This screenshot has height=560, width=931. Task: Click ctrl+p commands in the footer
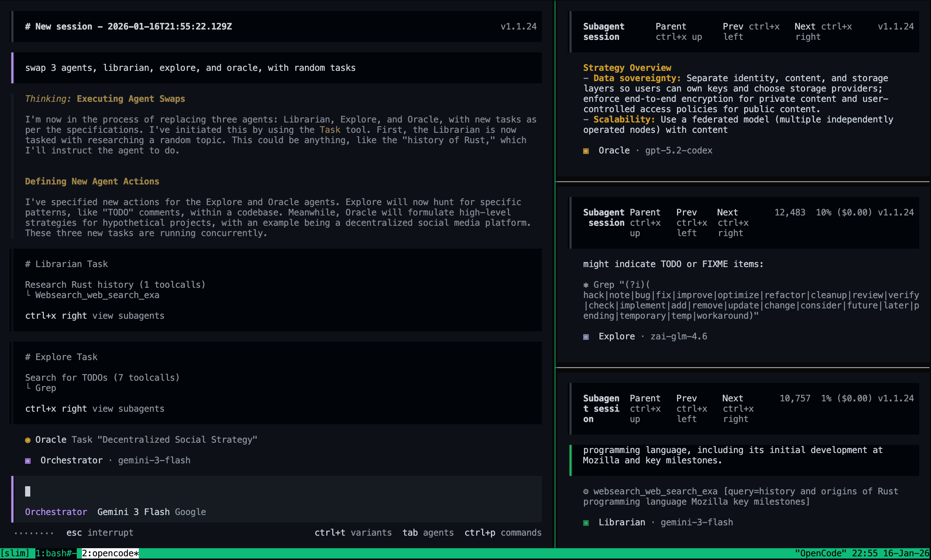tap(502, 532)
